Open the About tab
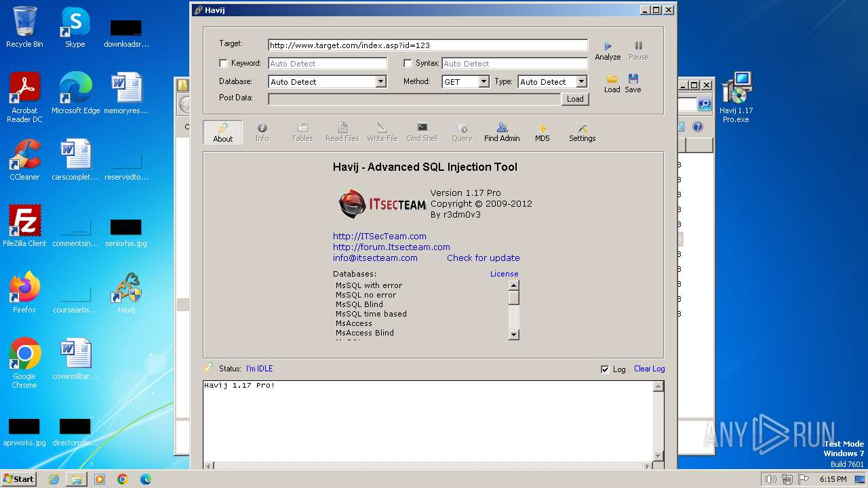This screenshot has width=868, height=488. 222,132
